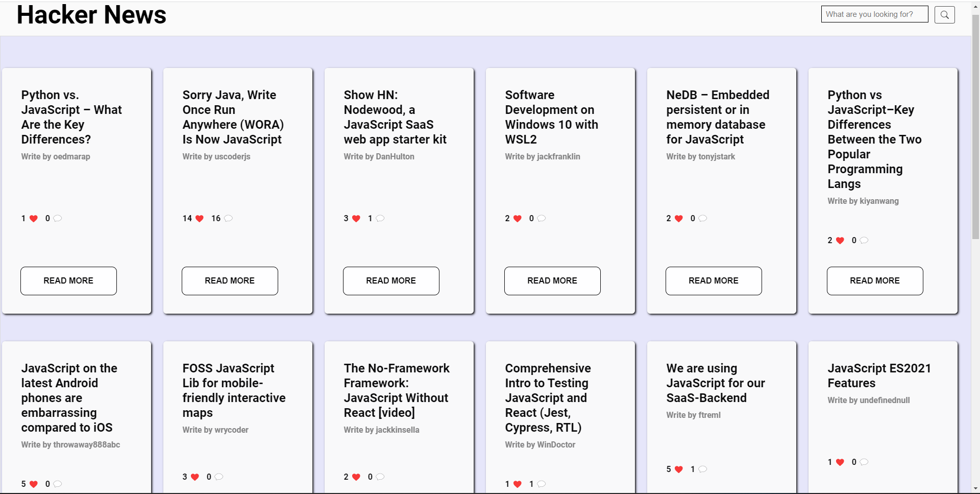Click 'Write by wrycoder' author line
980x494 pixels.
[x=215, y=430]
